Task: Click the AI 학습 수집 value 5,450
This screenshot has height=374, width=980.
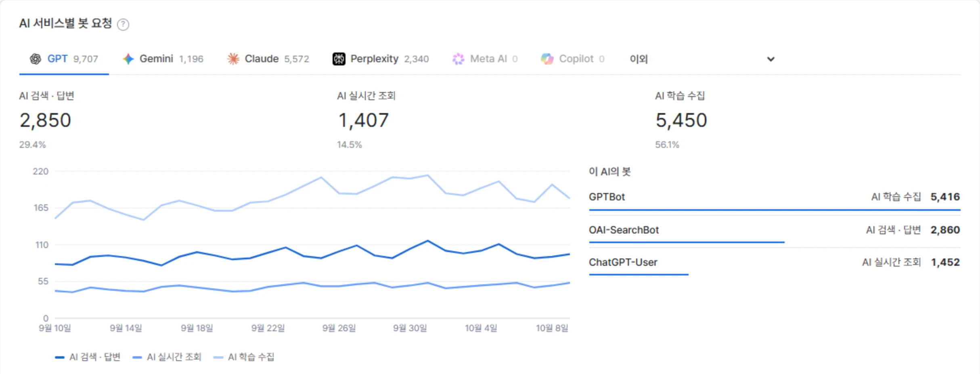Action: pyautogui.click(x=681, y=120)
